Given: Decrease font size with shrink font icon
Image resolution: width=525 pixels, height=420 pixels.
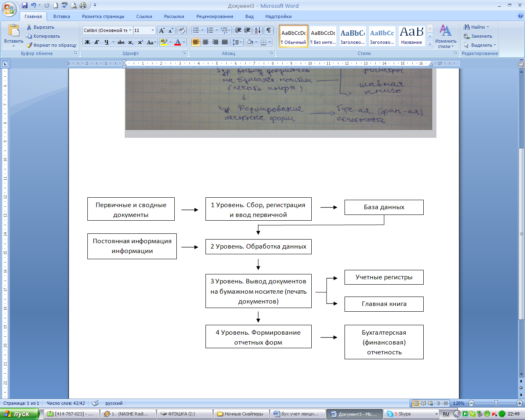Looking at the screenshot, I should coord(171,30).
